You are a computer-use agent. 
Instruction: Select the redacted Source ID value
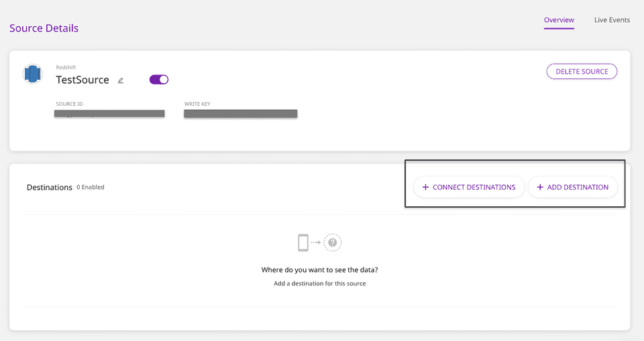[109, 114]
